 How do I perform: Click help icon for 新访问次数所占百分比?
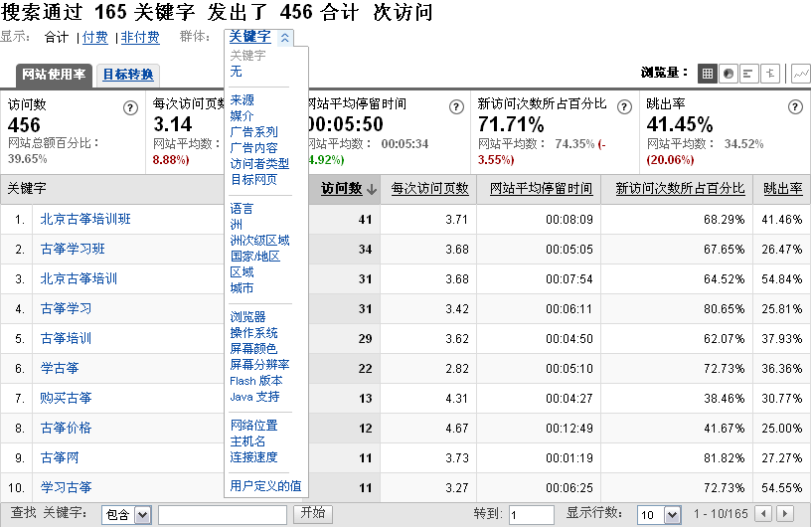coord(621,107)
